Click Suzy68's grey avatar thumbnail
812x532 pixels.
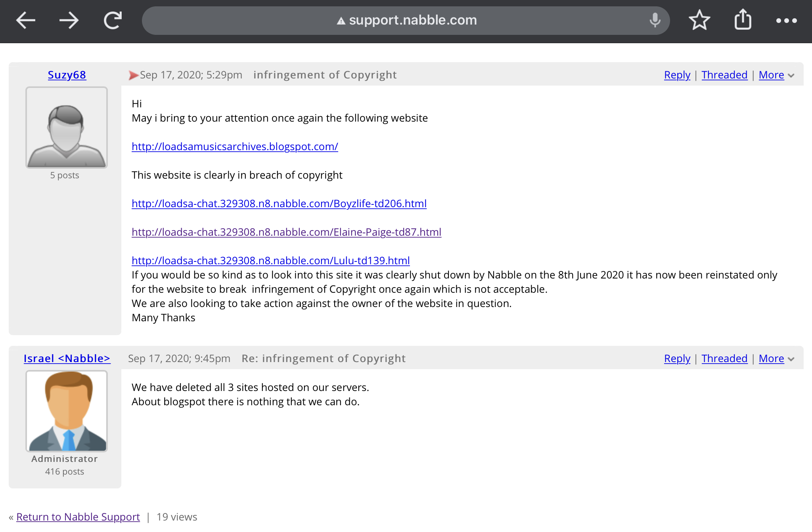coord(67,128)
